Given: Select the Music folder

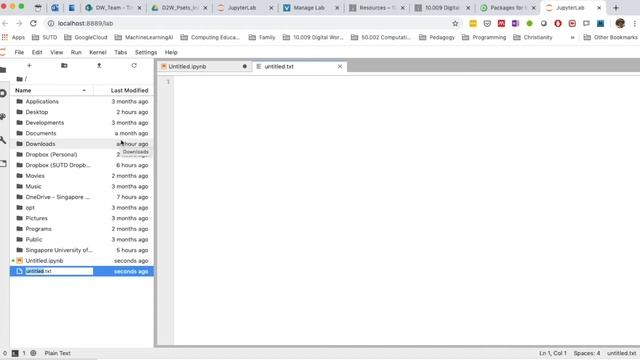Looking at the screenshot, I should click(x=82, y=186).
